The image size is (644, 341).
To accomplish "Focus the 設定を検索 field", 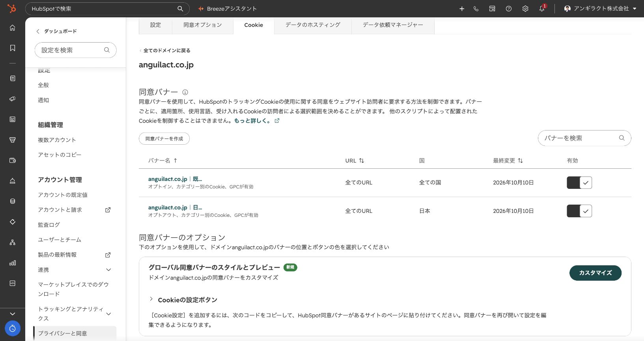I will [x=75, y=50].
